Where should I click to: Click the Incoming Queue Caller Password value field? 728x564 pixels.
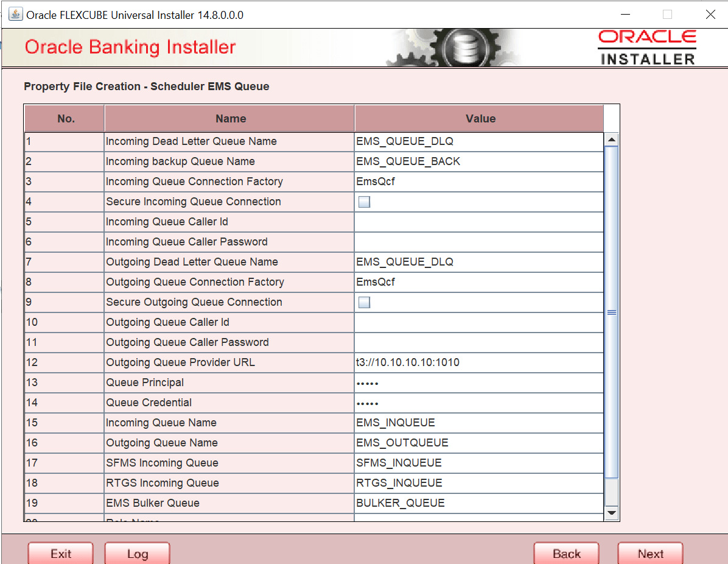click(479, 242)
